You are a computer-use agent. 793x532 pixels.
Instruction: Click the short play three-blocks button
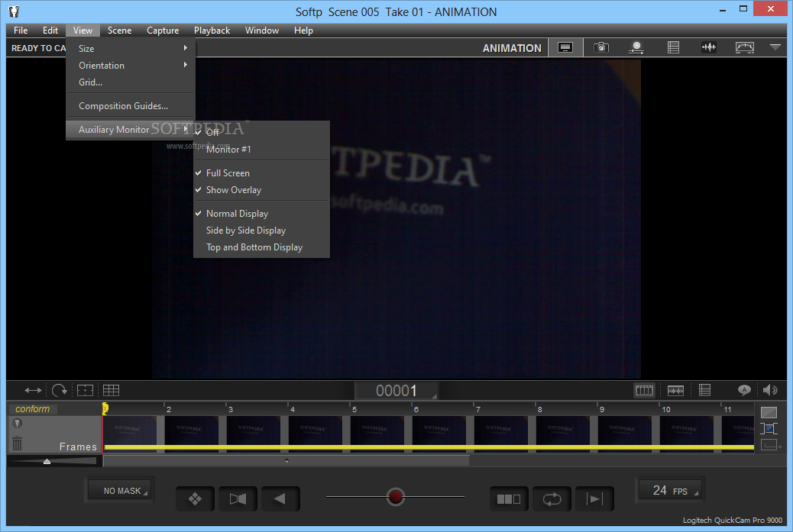[x=509, y=499]
